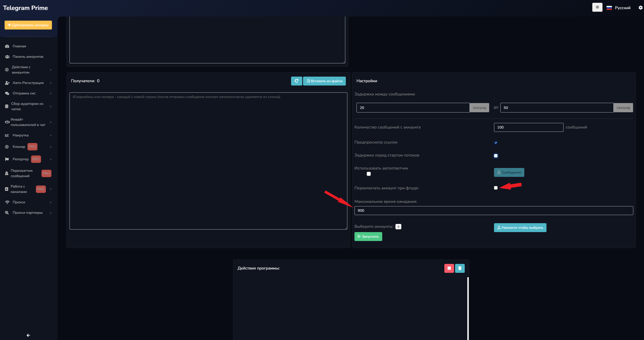Click the Клонер sidebar icon
This screenshot has width=644, height=340.
click(7, 147)
